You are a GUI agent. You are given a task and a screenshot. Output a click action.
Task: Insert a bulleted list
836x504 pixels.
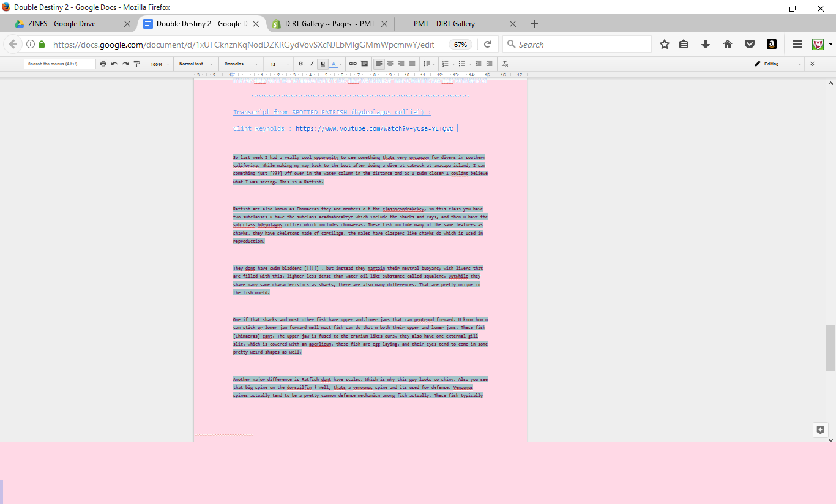[x=461, y=64]
